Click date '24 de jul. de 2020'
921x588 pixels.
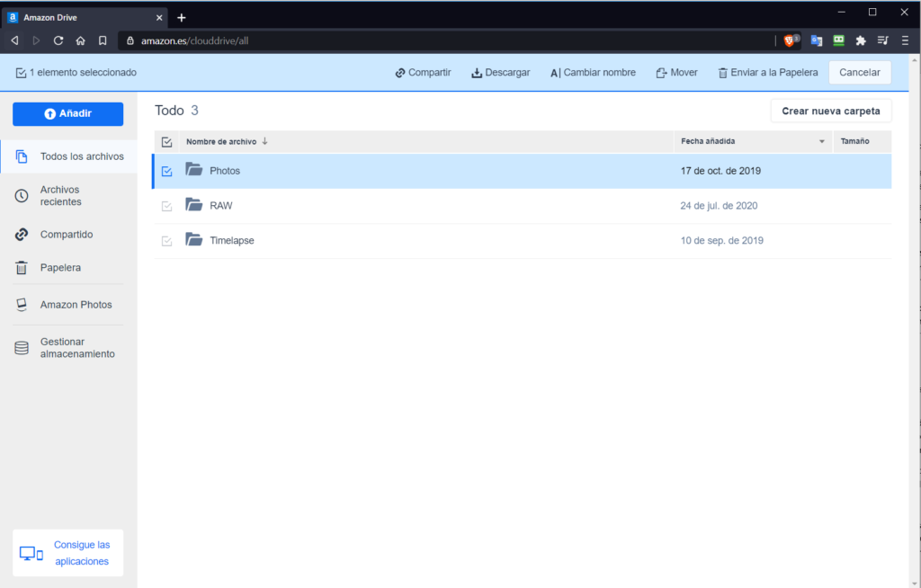pyautogui.click(x=719, y=206)
